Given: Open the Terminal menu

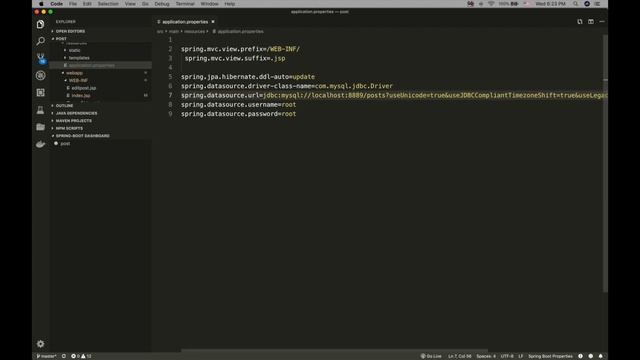Looking at the screenshot, I should tap(185, 4).
